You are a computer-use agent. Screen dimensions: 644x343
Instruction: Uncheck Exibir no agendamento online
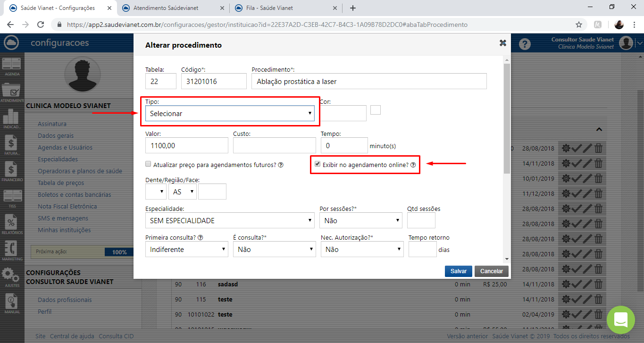(x=318, y=164)
